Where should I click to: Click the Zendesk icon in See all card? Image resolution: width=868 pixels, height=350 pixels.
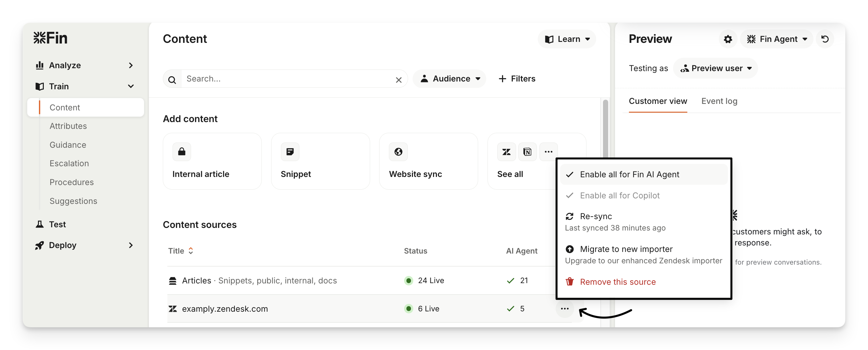506,152
